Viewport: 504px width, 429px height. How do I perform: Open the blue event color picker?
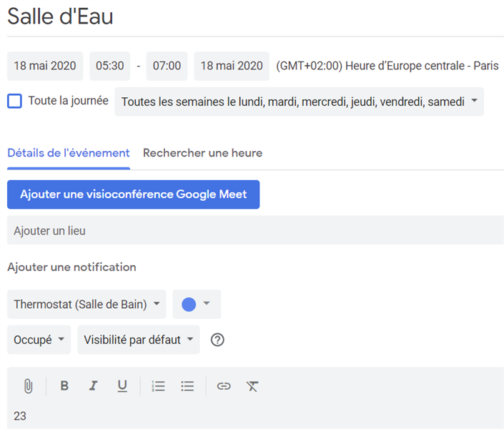click(197, 304)
